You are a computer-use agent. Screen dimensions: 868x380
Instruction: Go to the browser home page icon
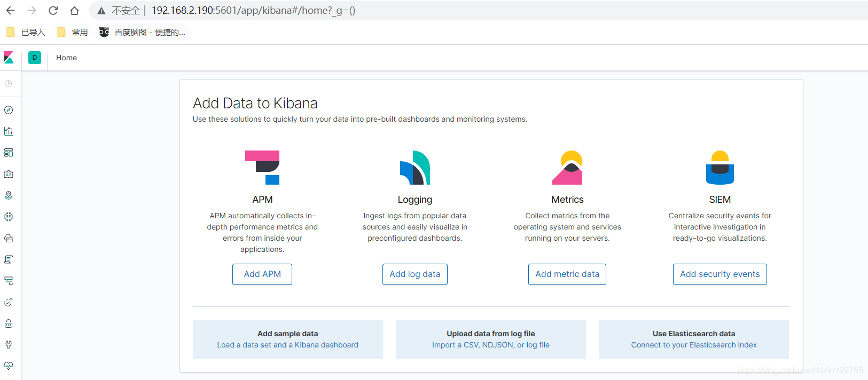74,10
